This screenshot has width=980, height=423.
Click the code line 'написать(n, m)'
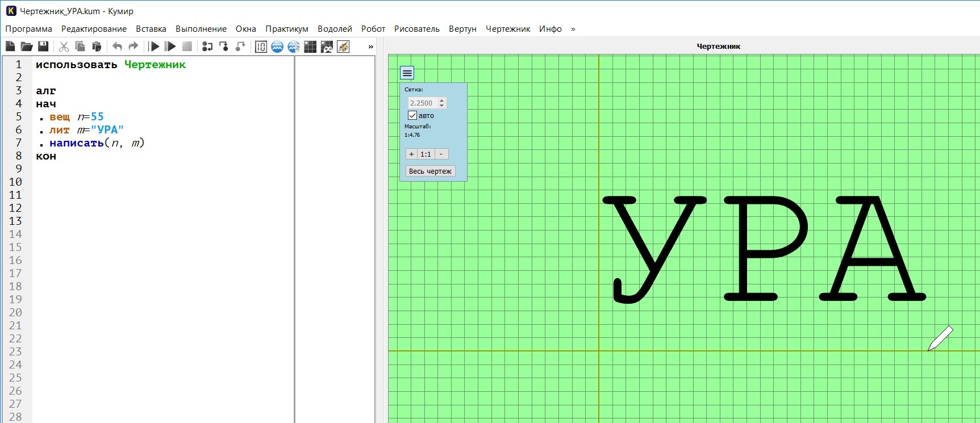97,143
